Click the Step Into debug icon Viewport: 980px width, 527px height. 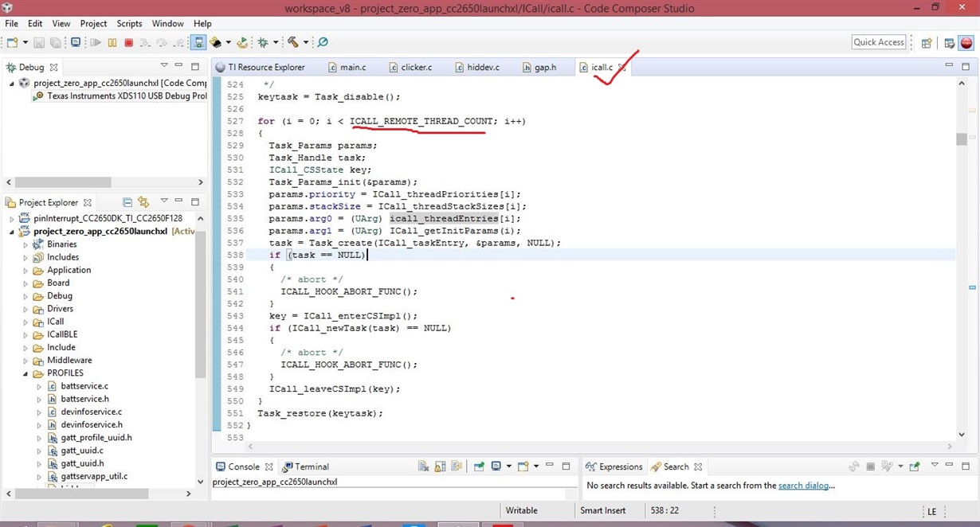pyautogui.click(x=146, y=42)
